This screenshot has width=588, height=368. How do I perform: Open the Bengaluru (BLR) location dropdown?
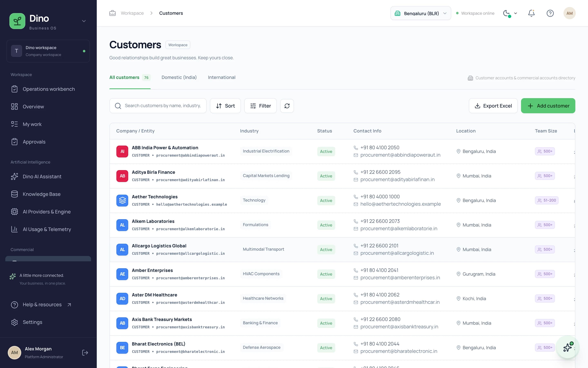tap(421, 13)
